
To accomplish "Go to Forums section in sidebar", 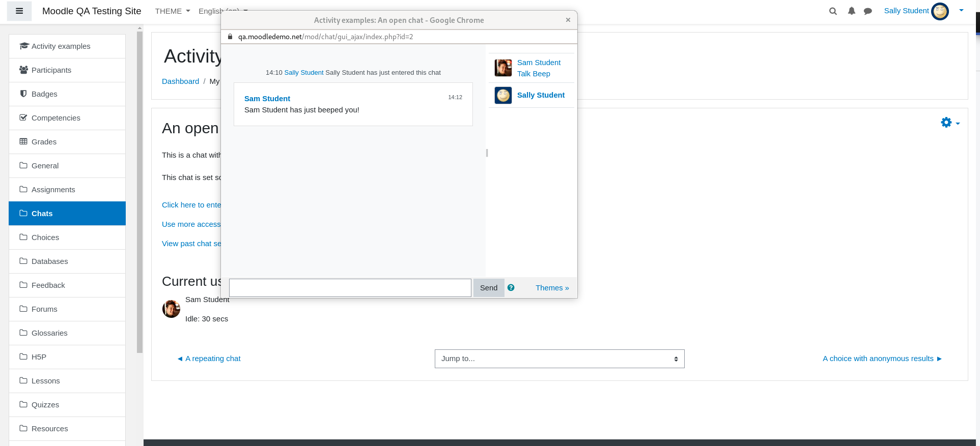I will click(67, 309).
